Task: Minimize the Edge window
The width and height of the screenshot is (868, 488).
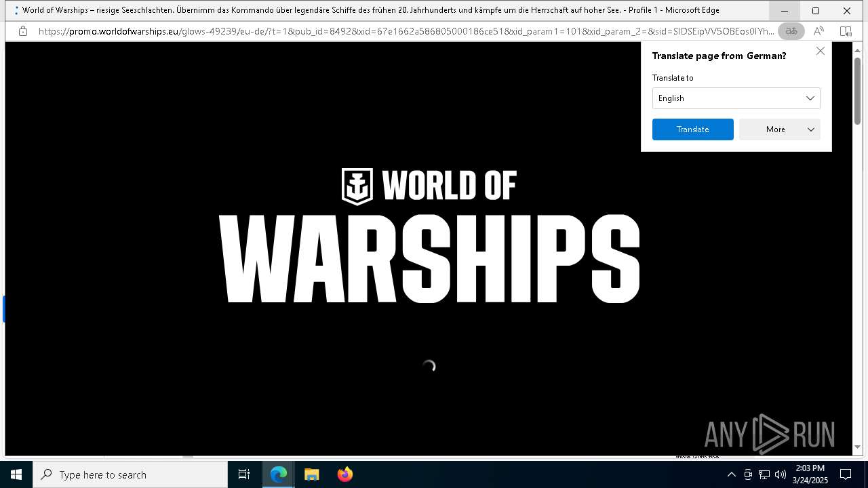Action: [785, 11]
